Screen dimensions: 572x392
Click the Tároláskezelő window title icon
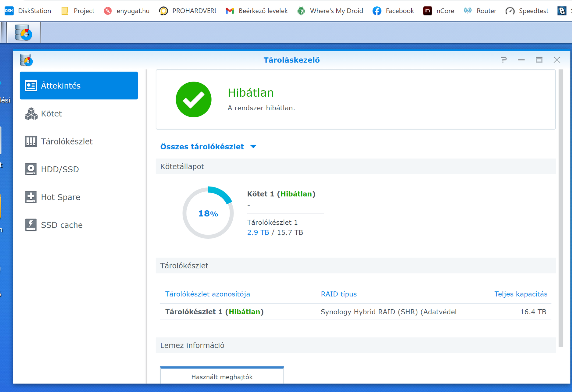26,60
